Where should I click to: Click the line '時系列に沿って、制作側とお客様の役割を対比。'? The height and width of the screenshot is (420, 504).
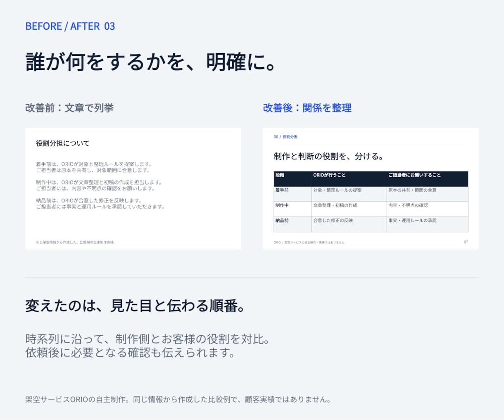pos(148,339)
